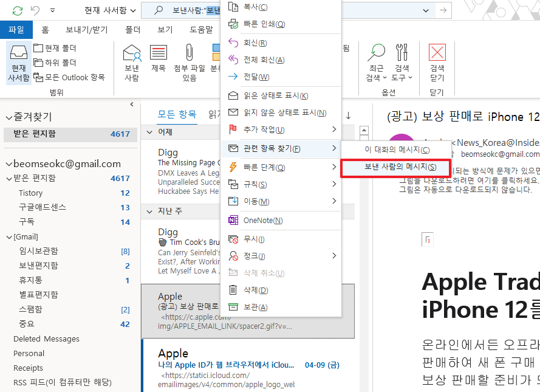The height and width of the screenshot is (392, 540).
Task: Click the sort direction down arrow
Action: pos(348,115)
